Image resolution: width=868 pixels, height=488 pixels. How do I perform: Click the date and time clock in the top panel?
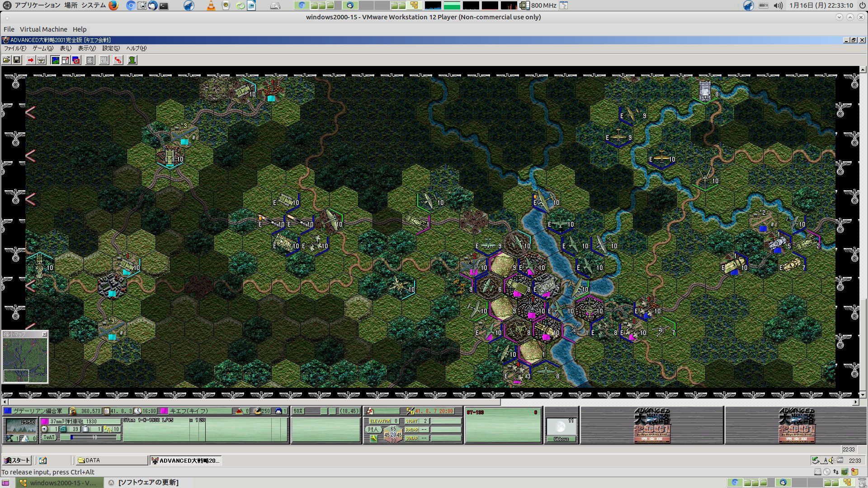[x=821, y=5]
